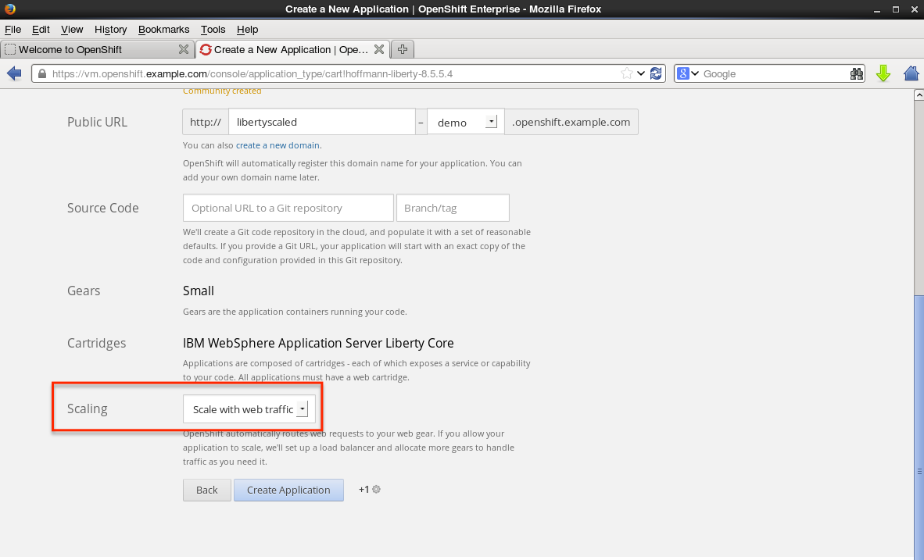Screen dimensions: 924x560
Task: Follow the create a new domain link
Action: coord(278,145)
